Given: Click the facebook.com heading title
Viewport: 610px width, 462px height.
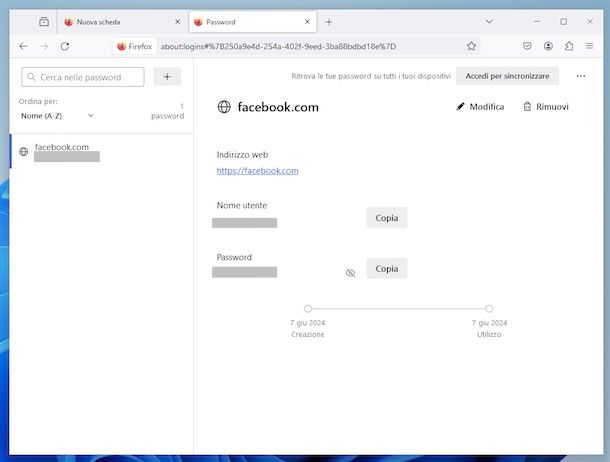Looking at the screenshot, I should point(278,107).
